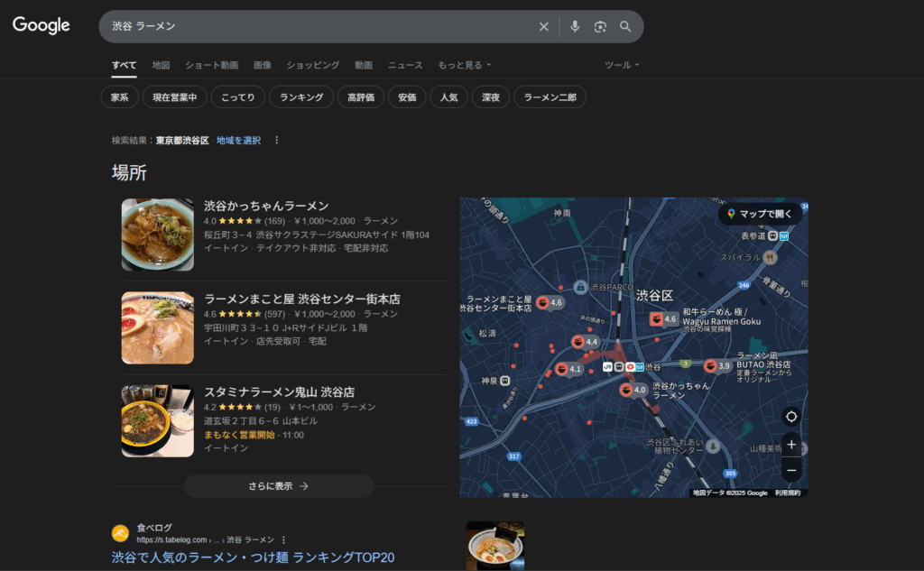Open ラーメンまこと屋 渋谷センター街本店 listing
This screenshot has height=571, width=924.
click(x=301, y=299)
